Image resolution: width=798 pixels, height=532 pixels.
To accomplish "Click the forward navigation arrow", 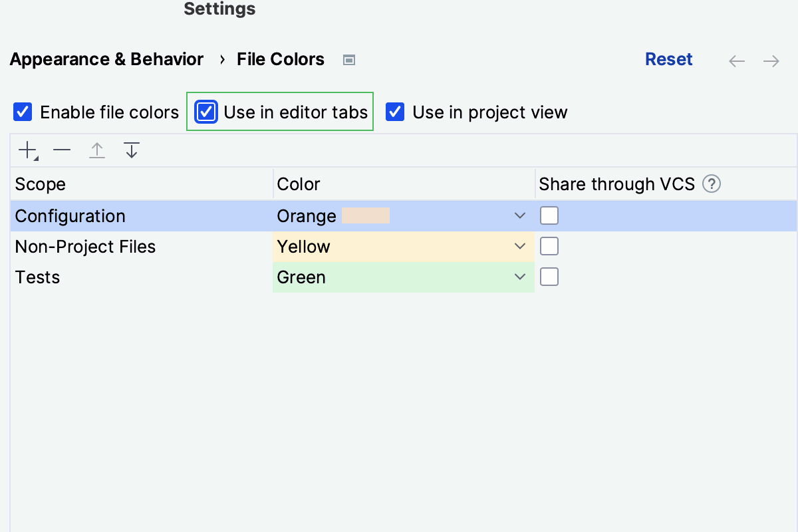I will 771,61.
